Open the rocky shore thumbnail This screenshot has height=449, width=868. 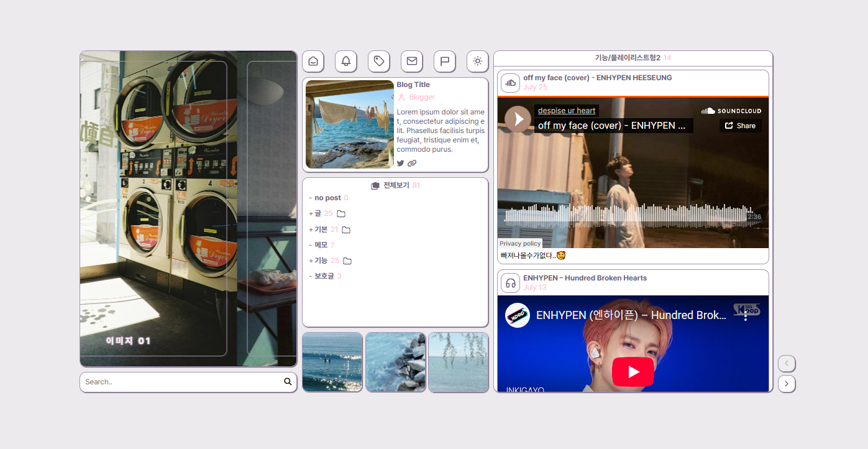pyautogui.click(x=396, y=362)
